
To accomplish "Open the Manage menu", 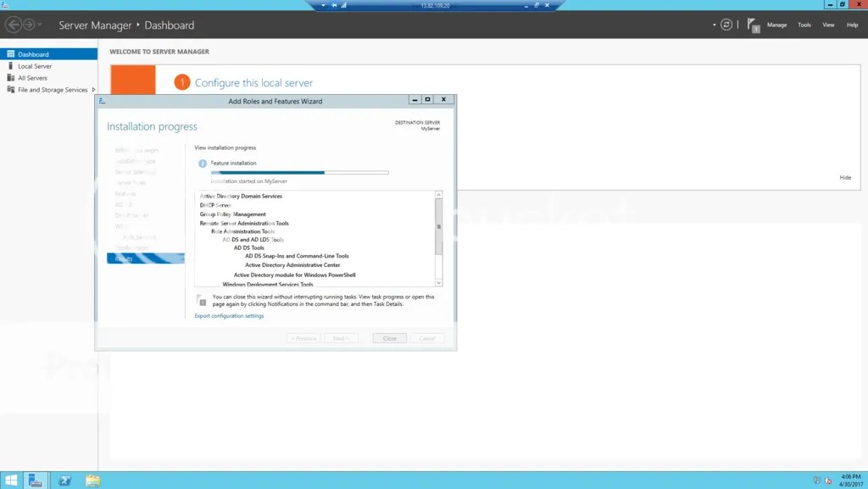I will (x=776, y=25).
